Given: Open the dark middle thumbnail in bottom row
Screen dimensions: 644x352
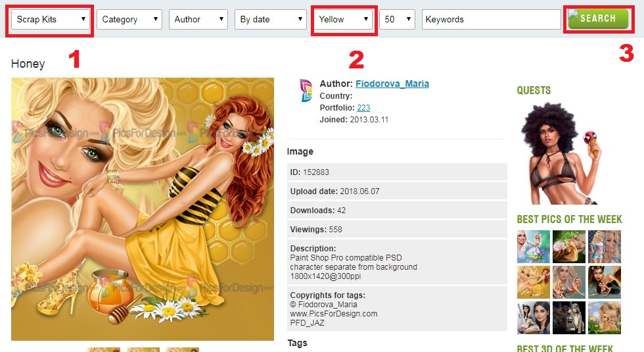Looking at the screenshot, I should click(x=569, y=317).
